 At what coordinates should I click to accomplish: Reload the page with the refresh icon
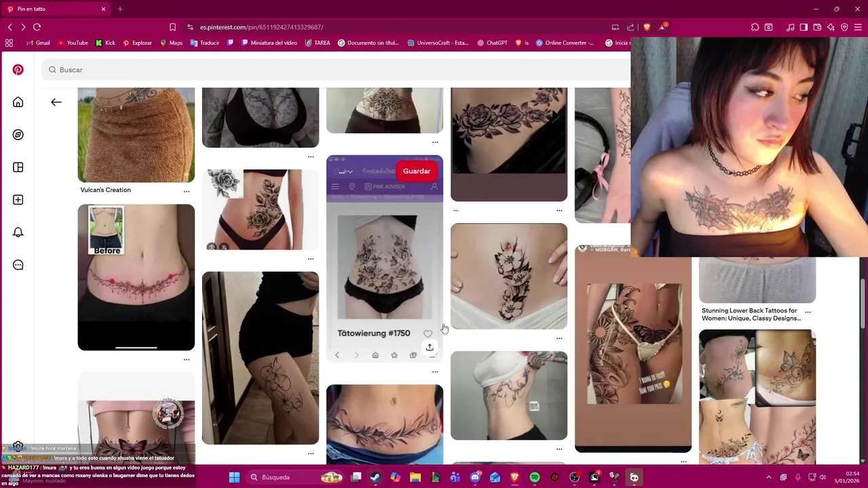(37, 27)
